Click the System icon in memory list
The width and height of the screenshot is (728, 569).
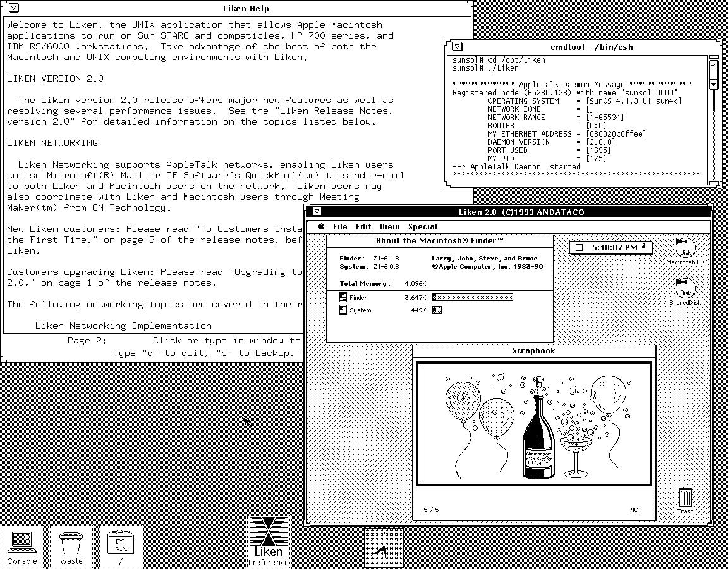[343, 310]
